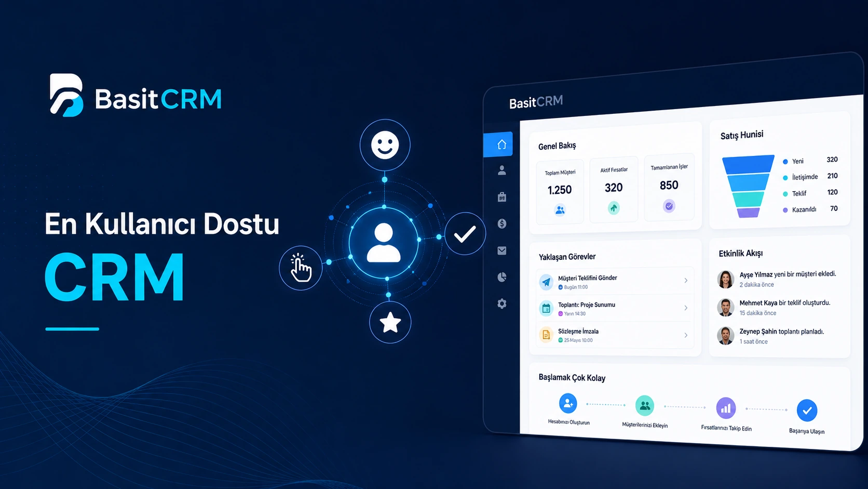
Task: Click the Başlamak Çok Kolay heading
Action: 572,378
